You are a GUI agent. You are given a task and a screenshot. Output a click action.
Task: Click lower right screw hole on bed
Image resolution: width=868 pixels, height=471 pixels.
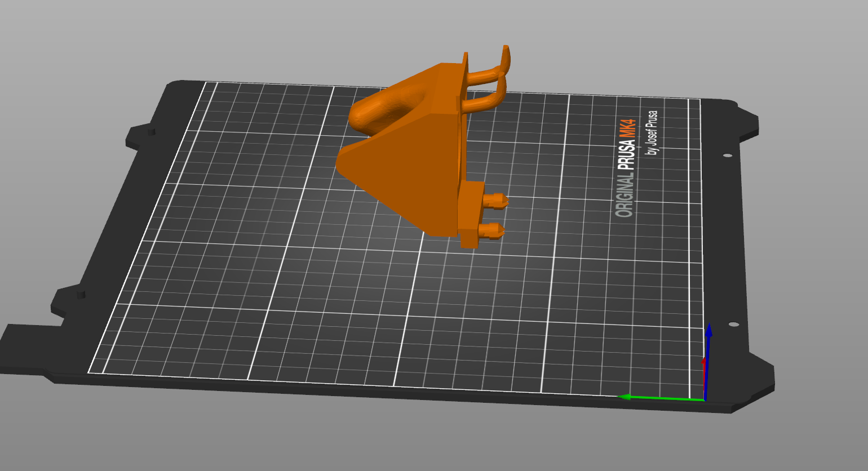tap(733, 325)
